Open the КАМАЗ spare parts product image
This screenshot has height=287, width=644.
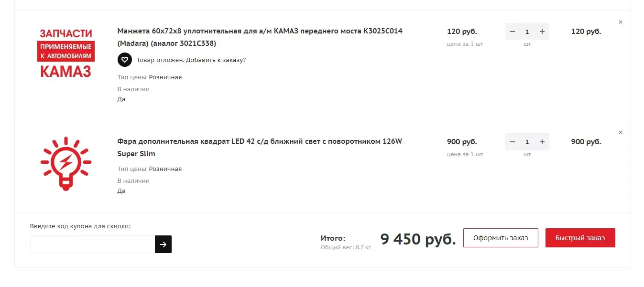(66, 53)
